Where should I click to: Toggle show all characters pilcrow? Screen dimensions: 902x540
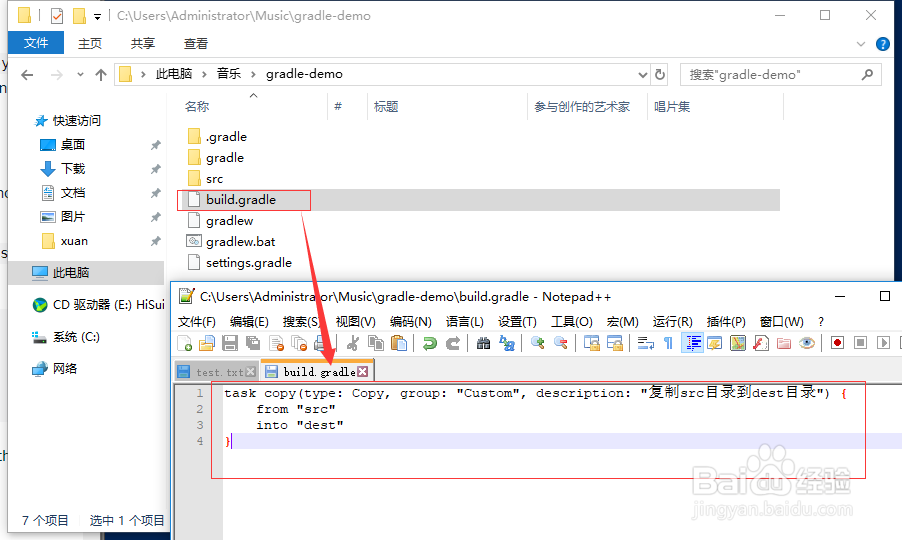click(x=668, y=343)
